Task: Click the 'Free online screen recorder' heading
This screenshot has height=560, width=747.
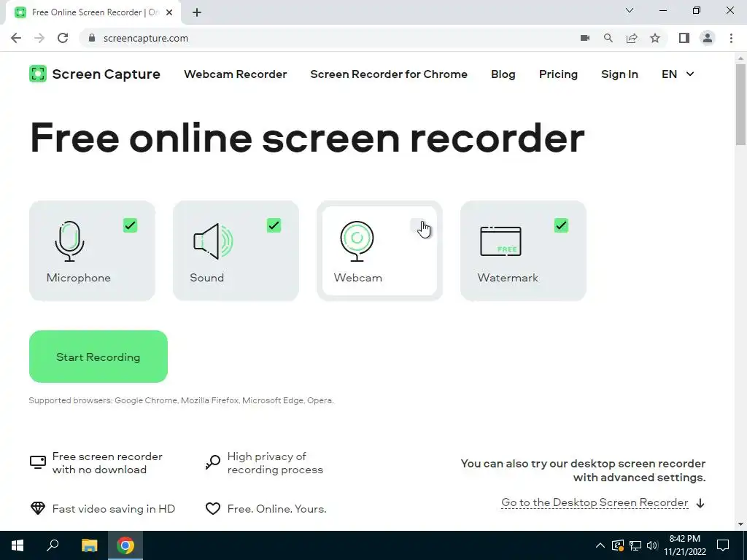Action: [x=307, y=138]
